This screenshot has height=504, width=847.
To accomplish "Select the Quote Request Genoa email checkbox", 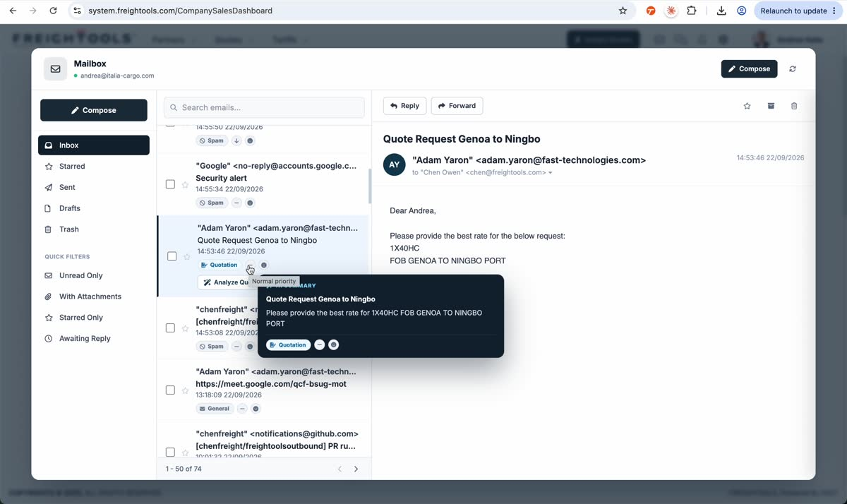I will [x=172, y=256].
